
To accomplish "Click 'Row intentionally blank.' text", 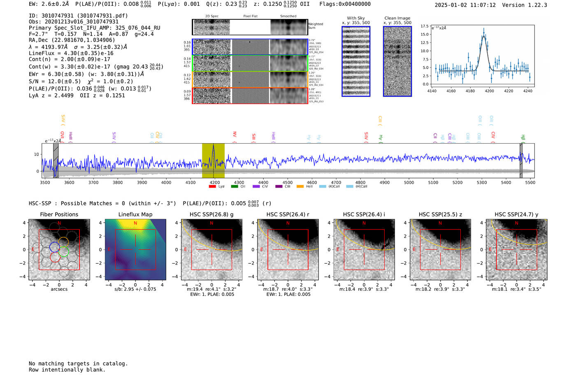I will pyautogui.click(x=67, y=370).
